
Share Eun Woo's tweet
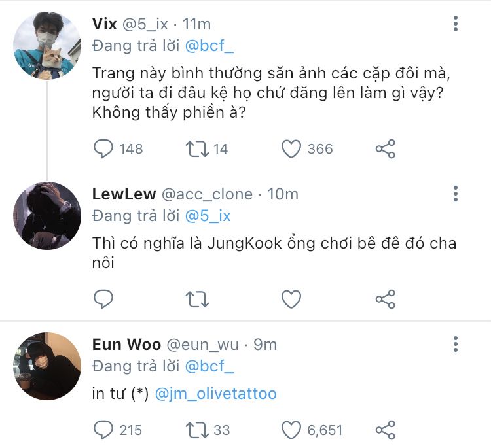tap(386, 430)
